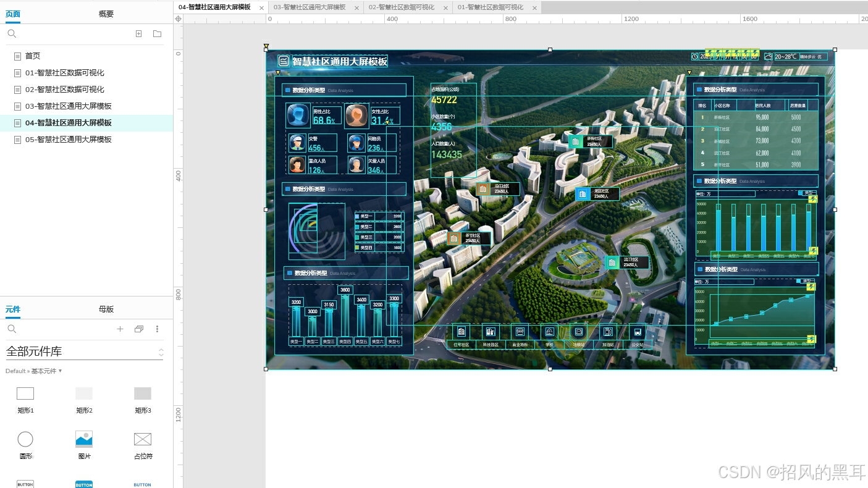Open the three-dot library options menu
This screenshot has width=868, height=488.
coord(158,329)
